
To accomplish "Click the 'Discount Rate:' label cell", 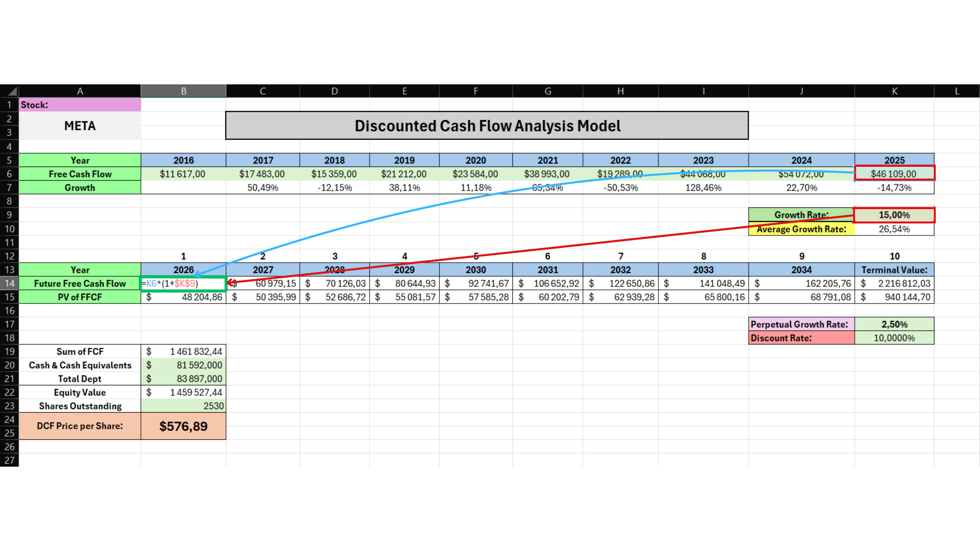I will (801, 338).
